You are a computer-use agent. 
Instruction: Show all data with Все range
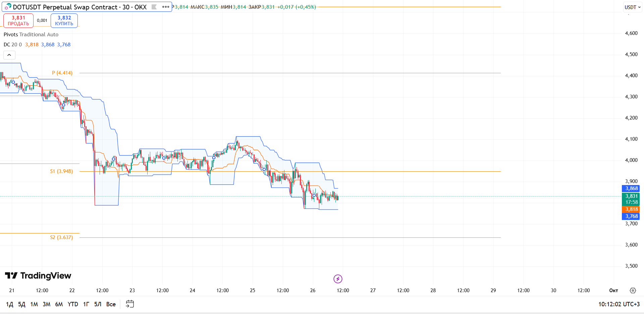tap(111, 304)
